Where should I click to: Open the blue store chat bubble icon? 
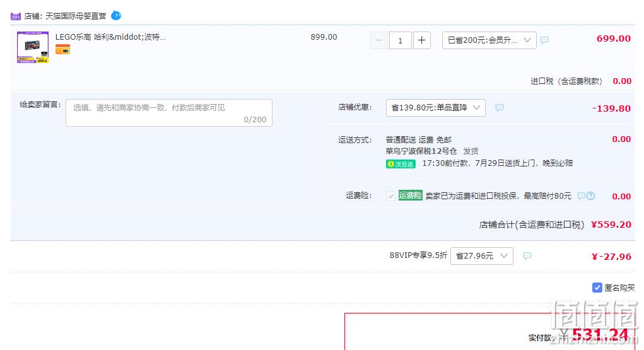[x=116, y=16]
